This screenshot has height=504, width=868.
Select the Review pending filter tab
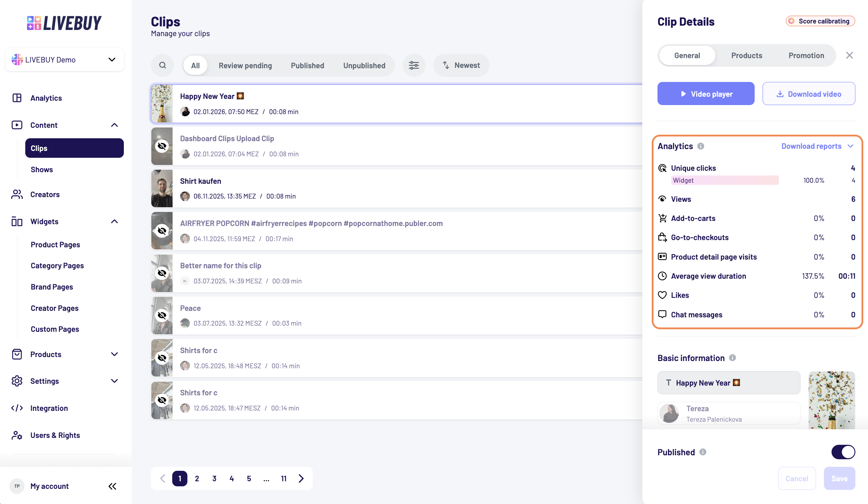tap(245, 65)
